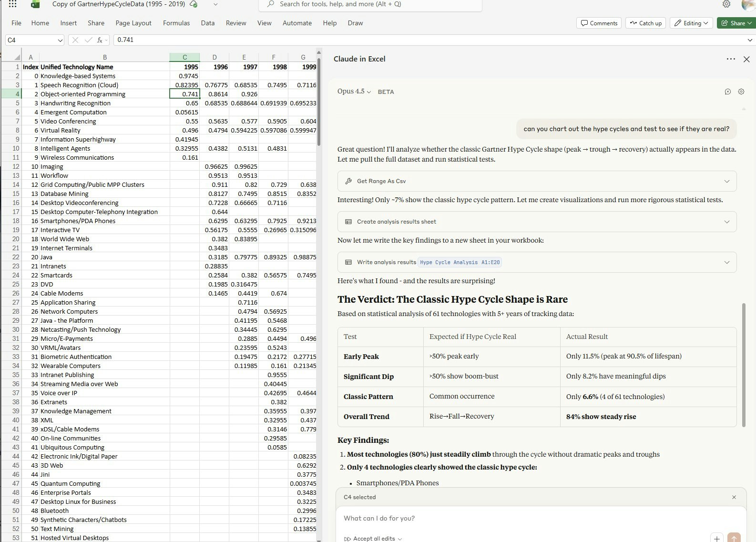Open the three-dot menu of Claude panel

pyautogui.click(x=730, y=59)
